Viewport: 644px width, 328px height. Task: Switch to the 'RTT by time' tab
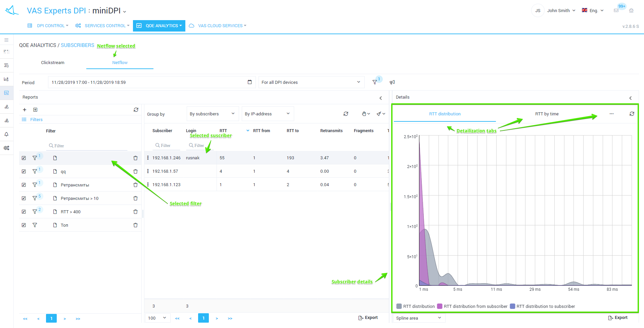pyautogui.click(x=547, y=114)
